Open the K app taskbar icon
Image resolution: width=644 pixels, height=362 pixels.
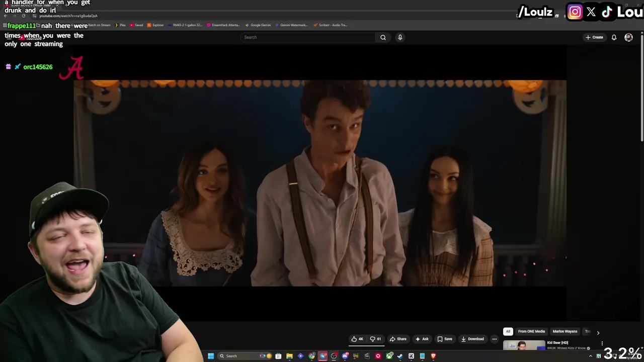click(411, 356)
